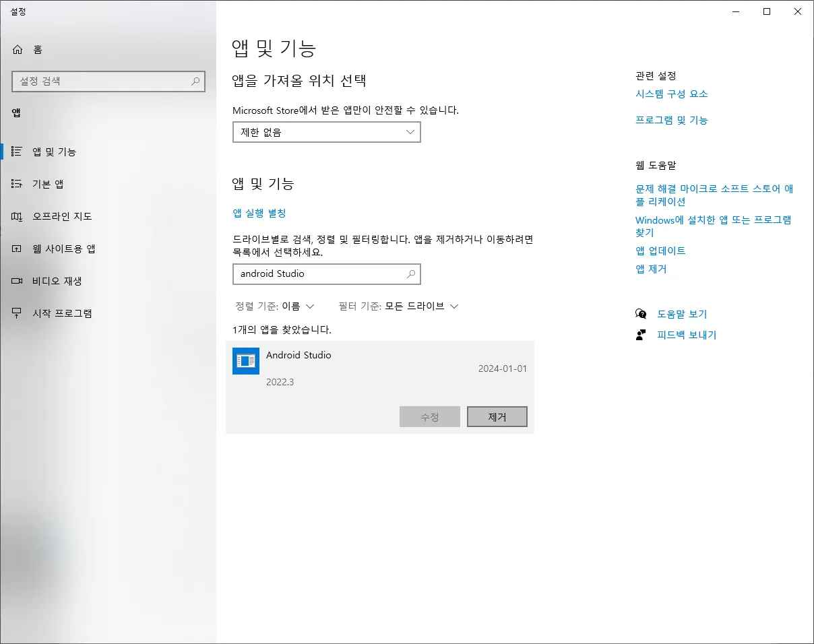814x644 pixels.
Task: Click the person icon beside 피드백 보내기
Action: coord(641,335)
